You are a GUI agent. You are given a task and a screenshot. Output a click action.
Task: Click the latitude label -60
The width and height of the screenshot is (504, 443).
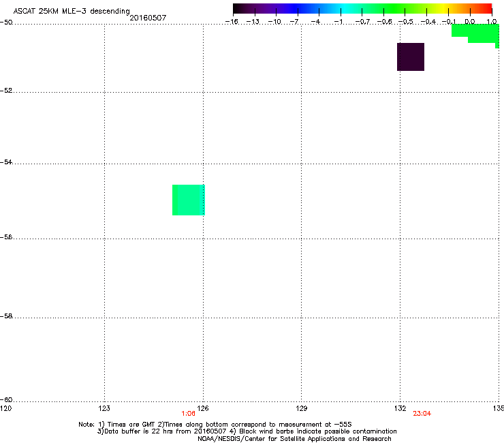6,399
